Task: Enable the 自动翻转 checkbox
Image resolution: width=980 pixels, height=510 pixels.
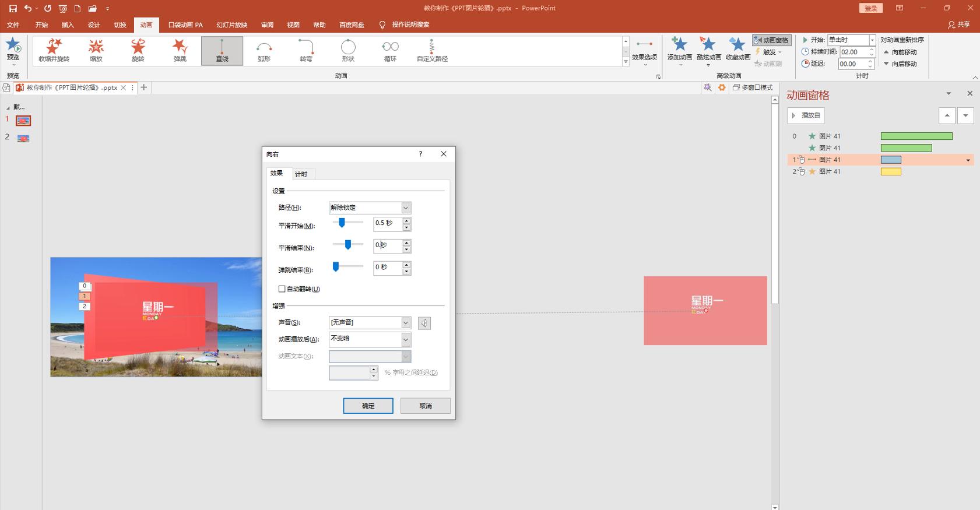Action: [x=282, y=289]
